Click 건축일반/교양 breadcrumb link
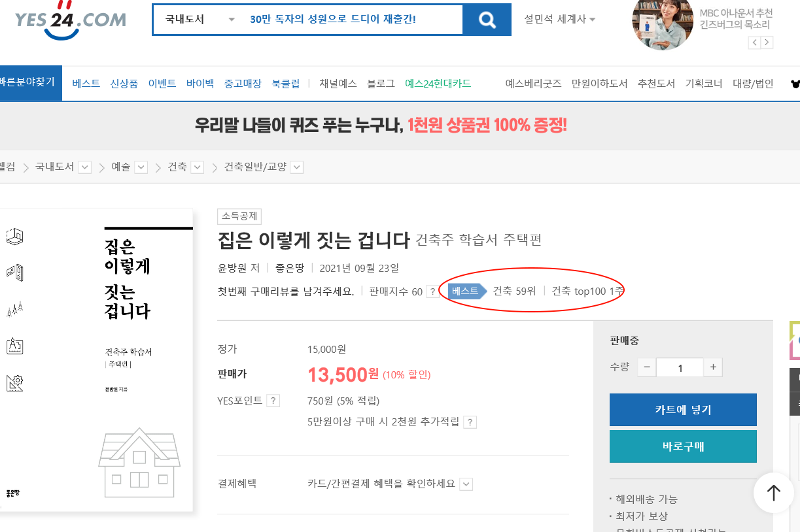 point(255,167)
